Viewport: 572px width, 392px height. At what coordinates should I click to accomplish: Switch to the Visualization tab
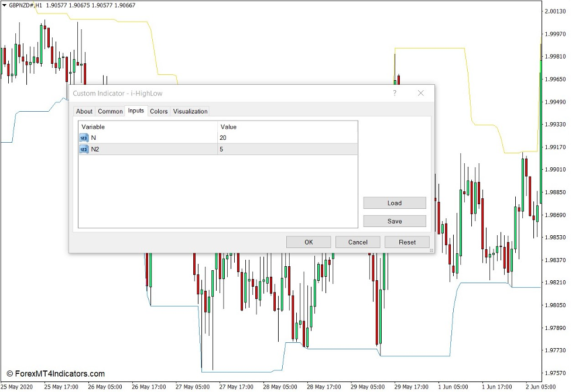tap(190, 111)
